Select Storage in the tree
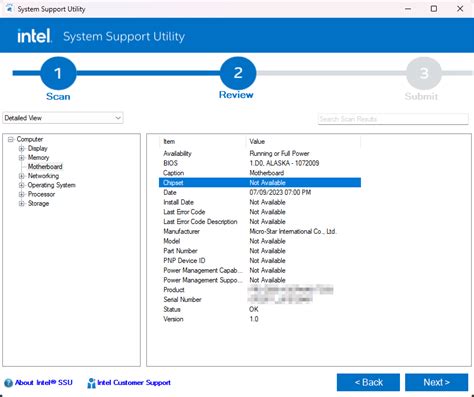 coord(38,203)
